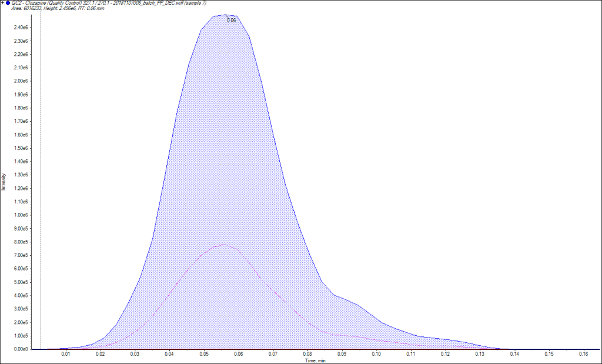Screen dimensions: 602x364
Task: Click the Time, min x-axis label
Action: 315,361
